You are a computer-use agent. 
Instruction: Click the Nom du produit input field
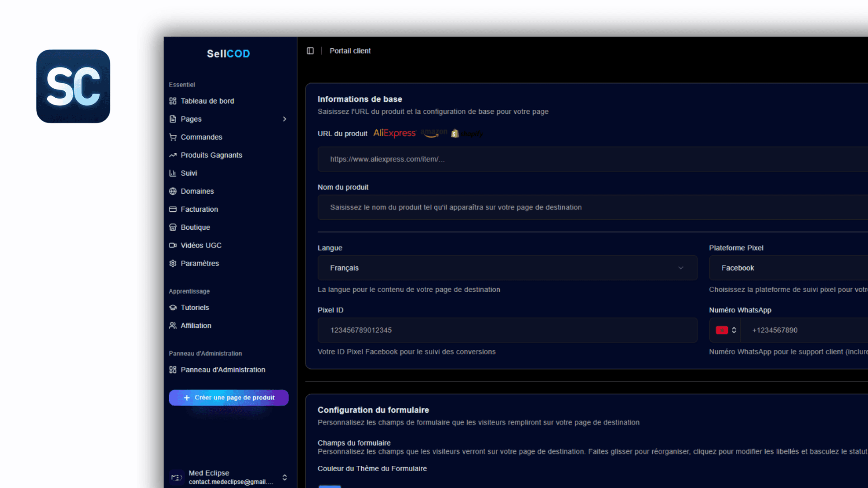(x=593, y=207)
